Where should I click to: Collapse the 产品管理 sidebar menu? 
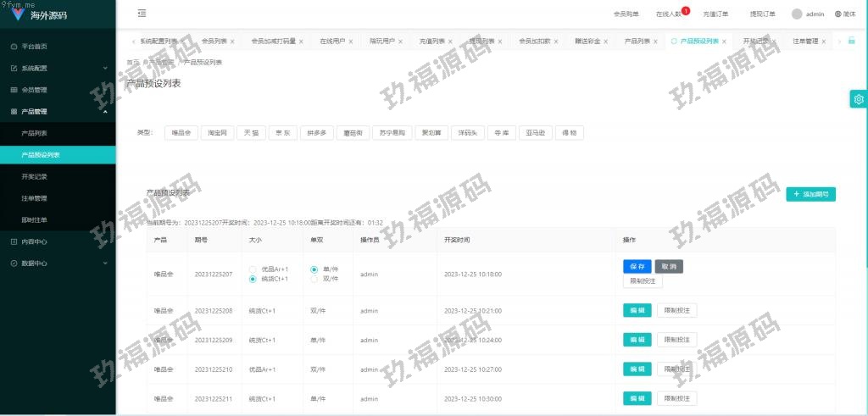[x=58, y=111]
